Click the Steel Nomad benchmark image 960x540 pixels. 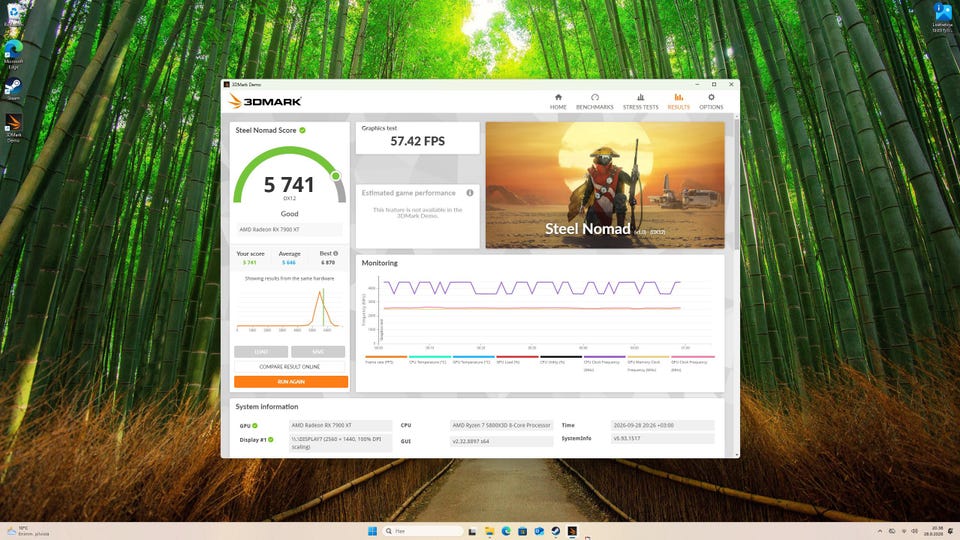click(x=605, y=185)
